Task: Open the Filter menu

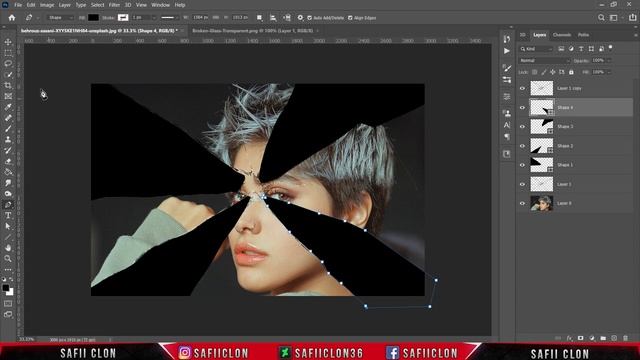Action: pyautogui.click(x=114, y=5)
